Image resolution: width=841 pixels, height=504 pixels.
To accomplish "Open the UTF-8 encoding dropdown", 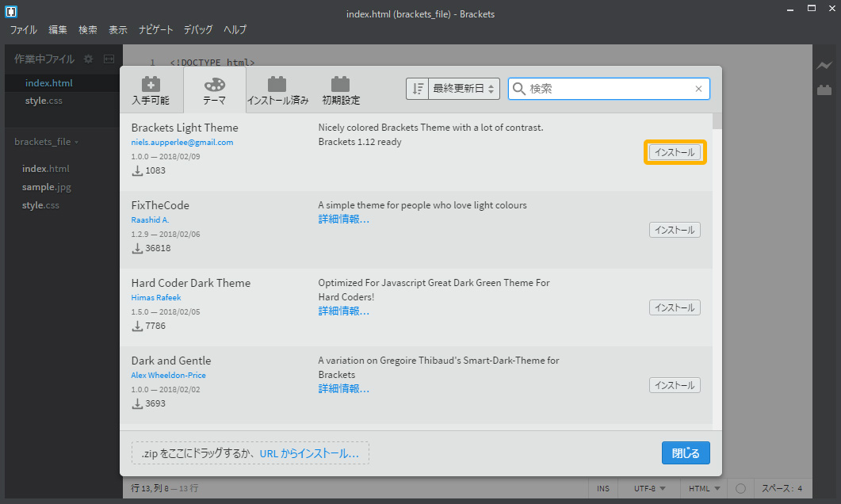I will pos(648,488).
